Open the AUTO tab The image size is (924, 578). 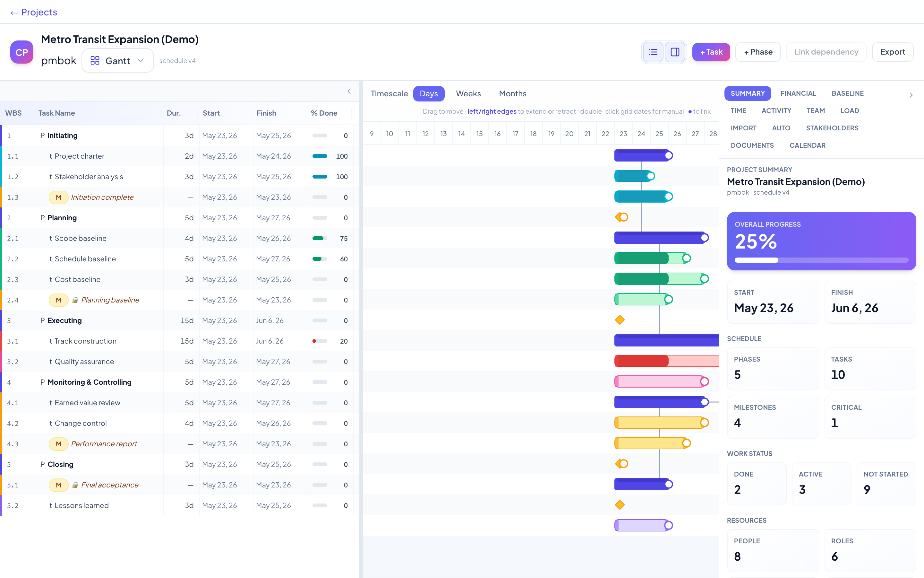[x=781, y=128]
